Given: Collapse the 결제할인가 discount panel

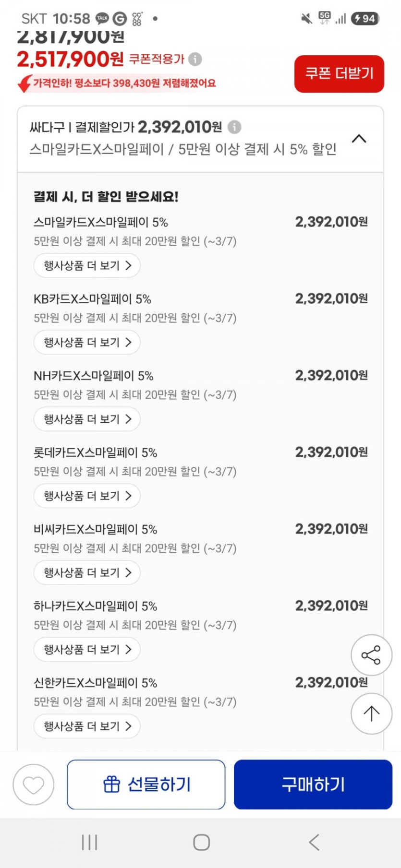Looking at the screenshot, I should [359, 139].
